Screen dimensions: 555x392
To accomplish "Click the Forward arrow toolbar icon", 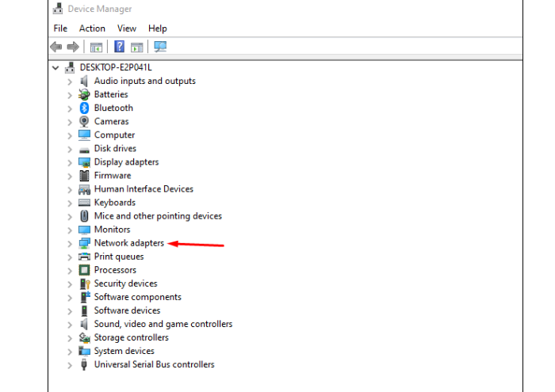I will pyautogui.click(x=73, y=47).
